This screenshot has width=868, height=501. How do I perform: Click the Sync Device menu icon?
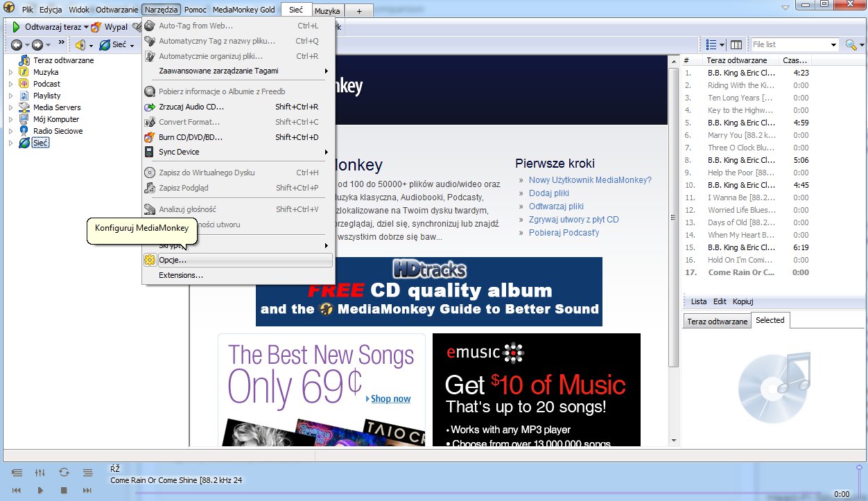[149, 152]
